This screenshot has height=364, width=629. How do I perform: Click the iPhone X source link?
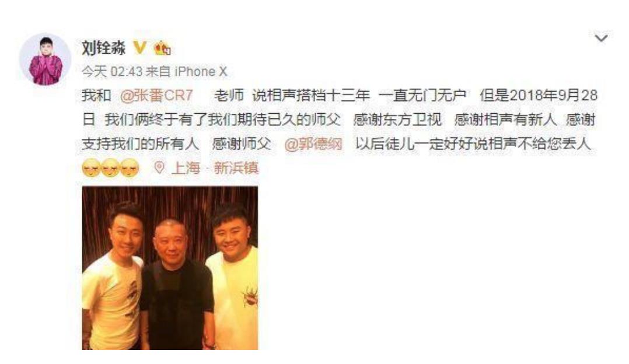201,72
